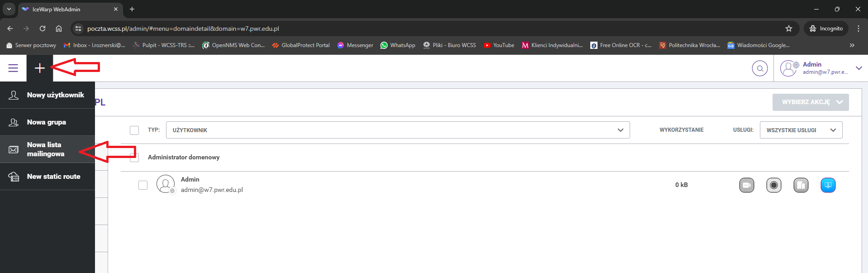Expand the UŻYTKOWNIK type dropdown
Screen dimensions: 868x273
tap(398, 130)
